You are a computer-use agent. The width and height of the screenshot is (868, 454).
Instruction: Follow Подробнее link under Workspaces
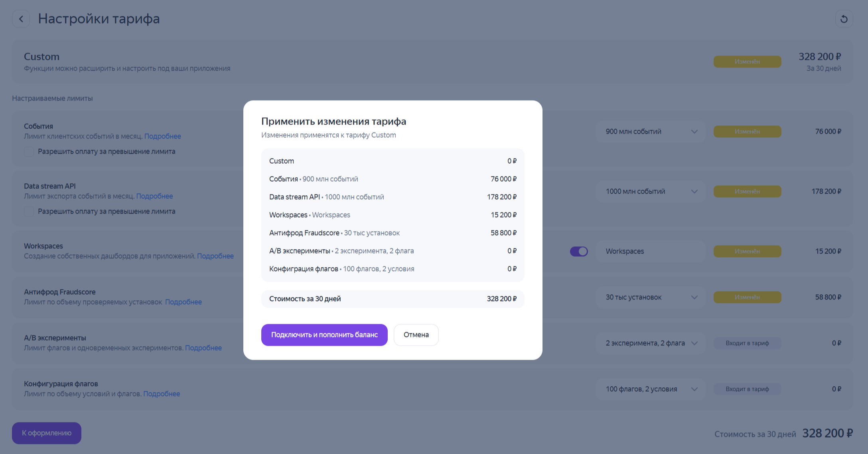click(215, 256)
